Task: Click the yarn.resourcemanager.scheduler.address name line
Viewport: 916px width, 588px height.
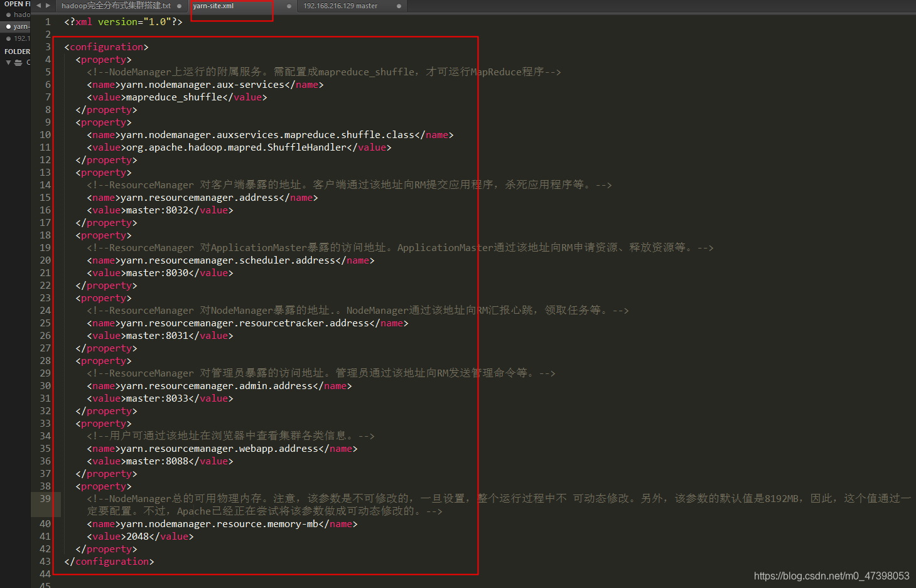Action: click(230, 260)
